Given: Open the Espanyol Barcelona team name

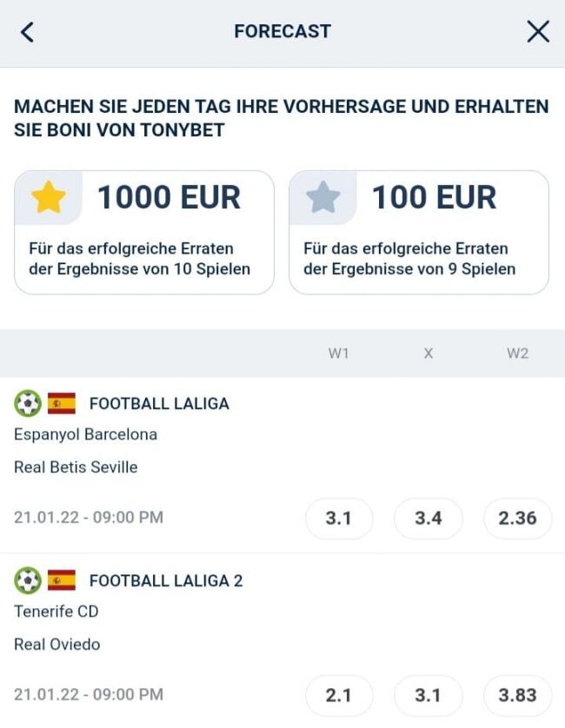Looking at the screenshot, I should [85, 434].
